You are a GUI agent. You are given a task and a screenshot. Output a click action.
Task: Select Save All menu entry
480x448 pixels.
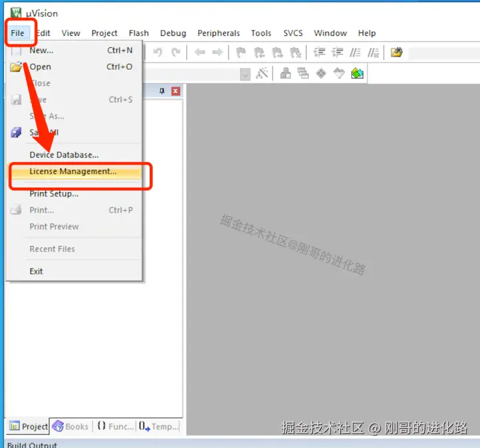click(x=74, y=132)
